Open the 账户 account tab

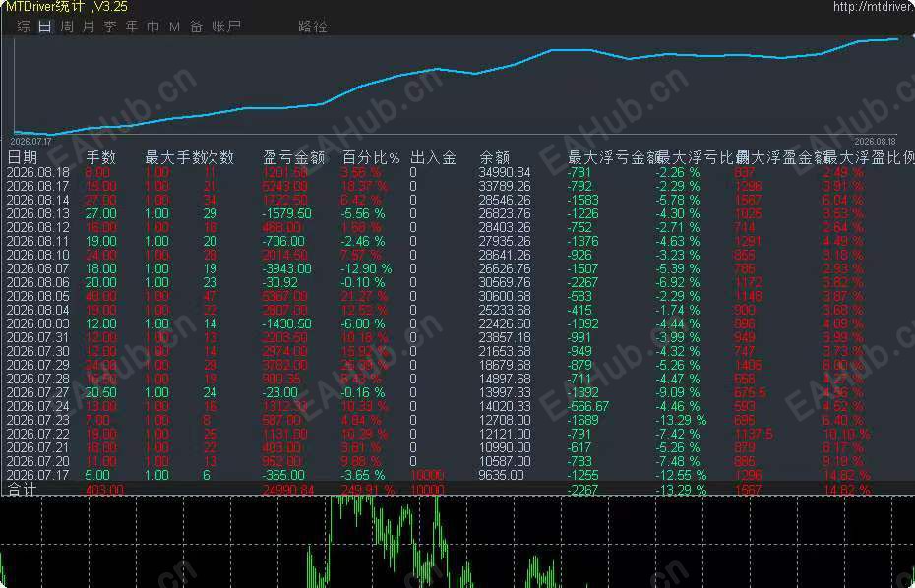tap(226, 27)
